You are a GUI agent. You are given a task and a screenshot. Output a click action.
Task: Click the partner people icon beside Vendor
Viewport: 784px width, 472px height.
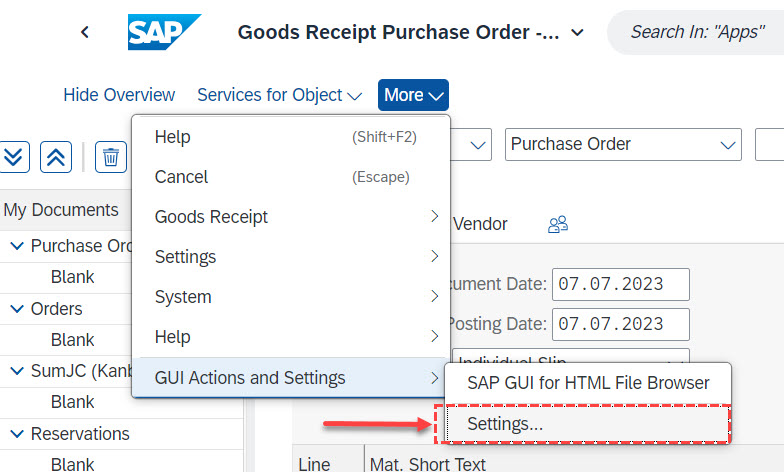click(x=558, y=225)
